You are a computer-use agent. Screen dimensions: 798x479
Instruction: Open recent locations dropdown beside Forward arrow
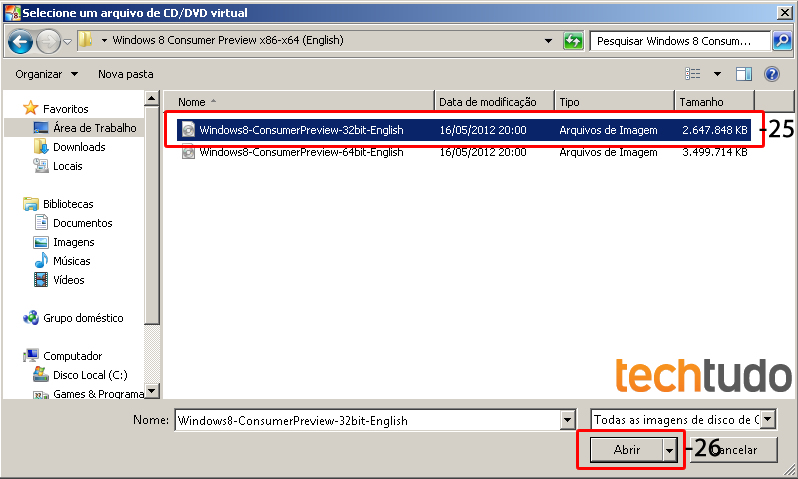point(67,42)
